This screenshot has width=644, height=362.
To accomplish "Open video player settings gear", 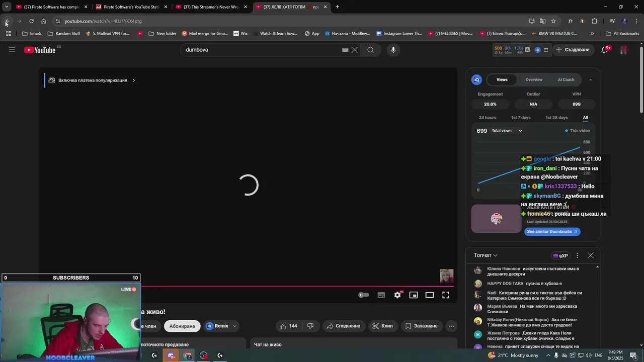I will [397, 295].
